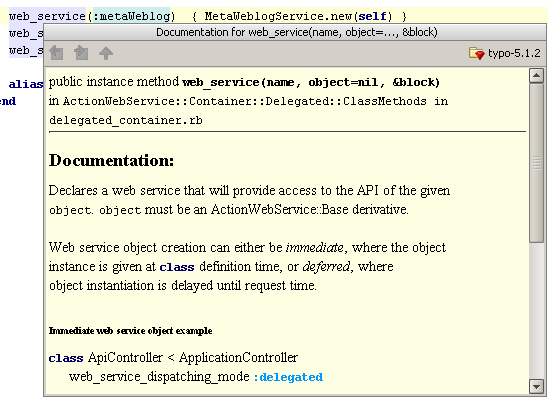Click the scrollbar up arrow button

pyautogui.click(x=536, y=75)
